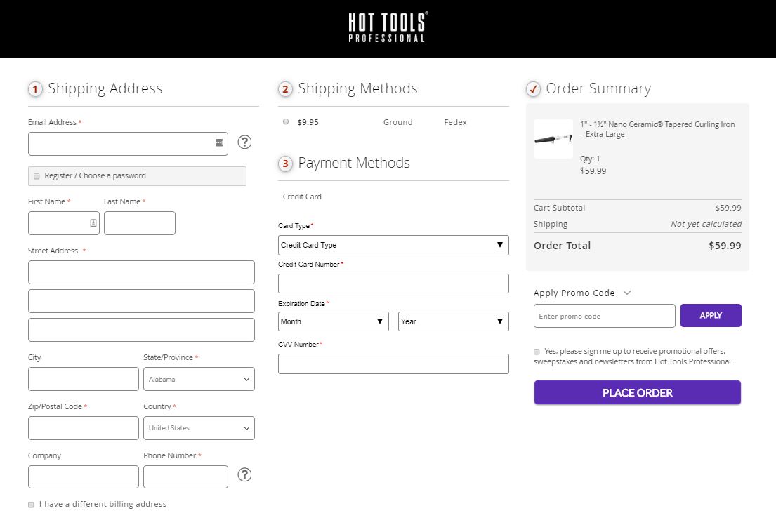The image size is (776, 532).
Task: Click the third Street Address line field
Action: (x=142, y=330)
